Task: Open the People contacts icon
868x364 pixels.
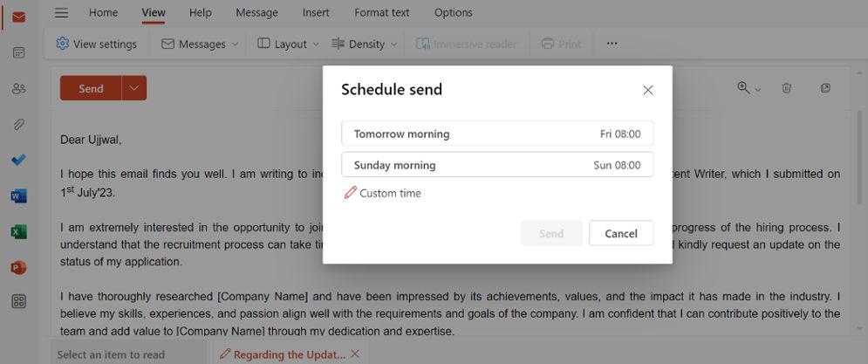Action: tap(18, 88)
